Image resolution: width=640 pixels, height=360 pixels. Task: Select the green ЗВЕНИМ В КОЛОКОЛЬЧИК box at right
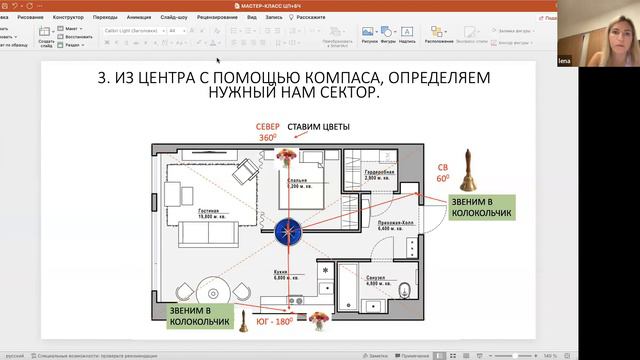coord(482,207)
